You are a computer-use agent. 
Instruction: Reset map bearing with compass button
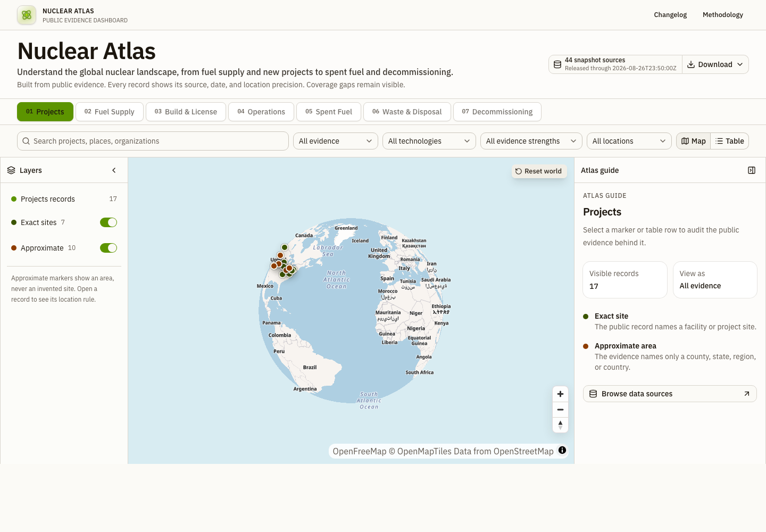(560, 425)
